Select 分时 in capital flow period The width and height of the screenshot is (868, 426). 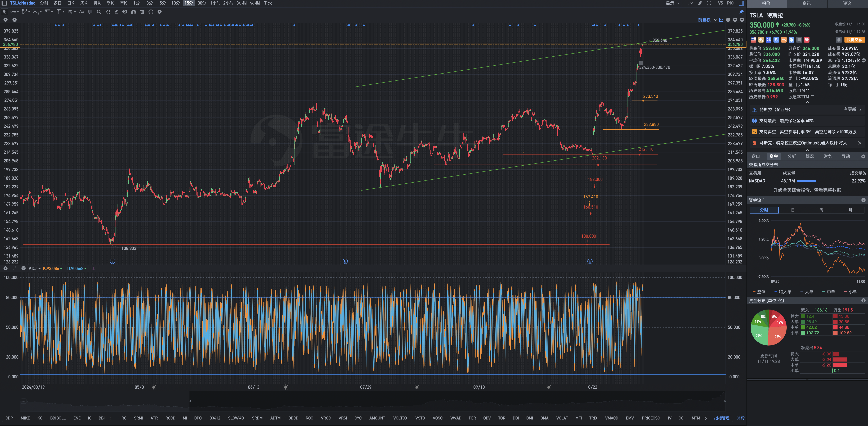click(x=764, y=210)
